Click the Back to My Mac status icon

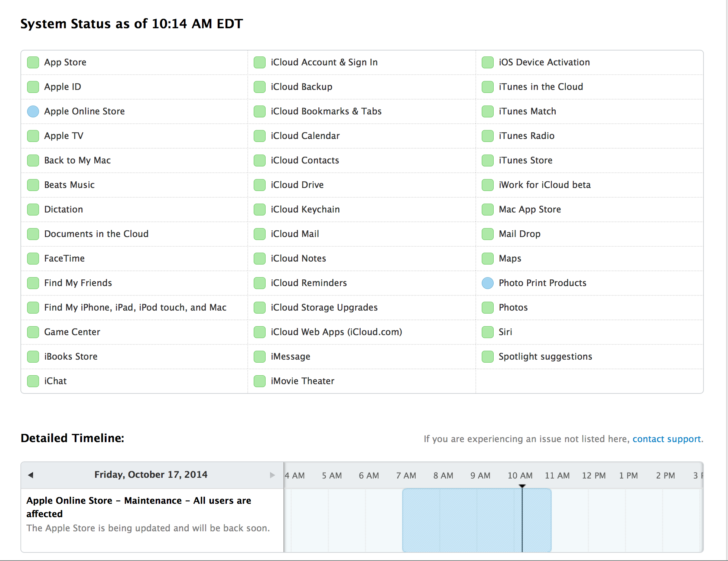pos(33,160)
